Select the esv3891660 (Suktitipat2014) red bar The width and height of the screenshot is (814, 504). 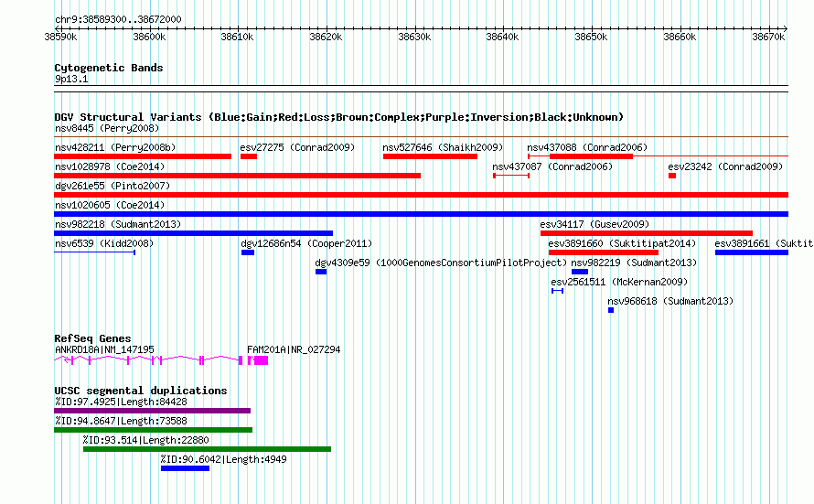pyautogui.click(x=604, y=252)
